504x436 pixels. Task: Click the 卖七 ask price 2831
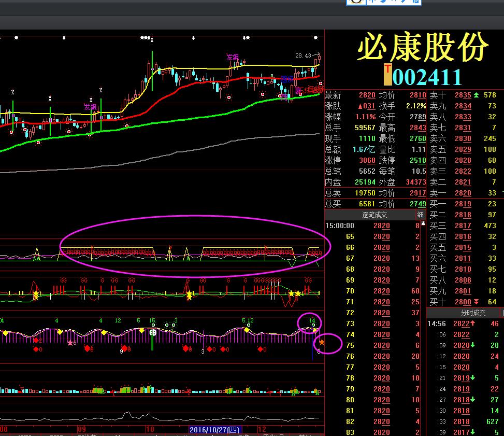click(x=463, y=128)
